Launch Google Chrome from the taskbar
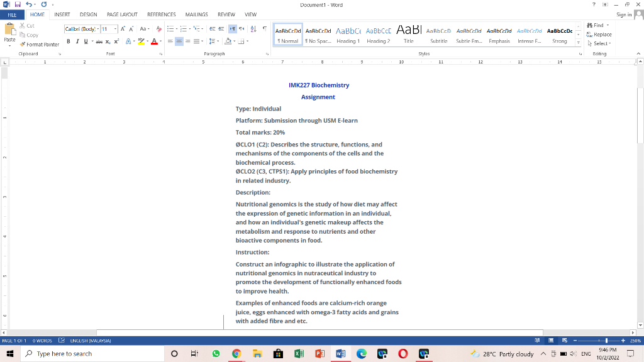 point(236,354)
